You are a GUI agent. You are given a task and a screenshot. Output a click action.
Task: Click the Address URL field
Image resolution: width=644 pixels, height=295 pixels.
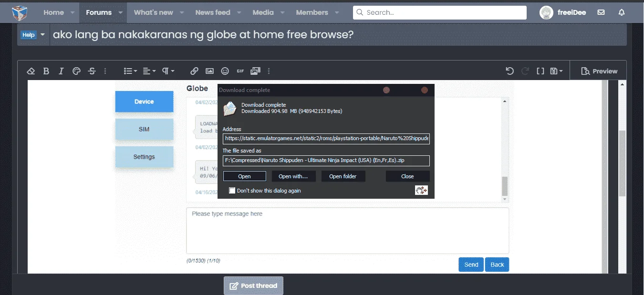pos(326,139)
